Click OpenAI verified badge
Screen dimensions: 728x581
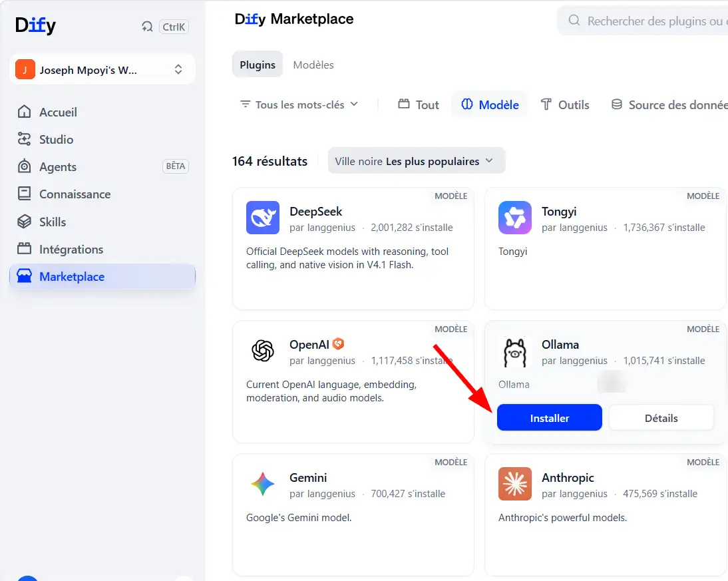[339, 343]
